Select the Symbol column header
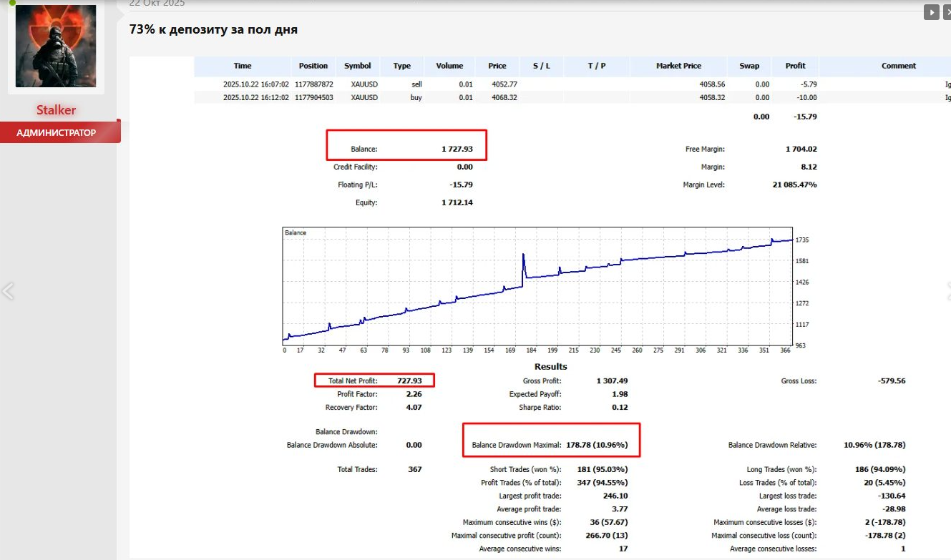 coord(358,66)
